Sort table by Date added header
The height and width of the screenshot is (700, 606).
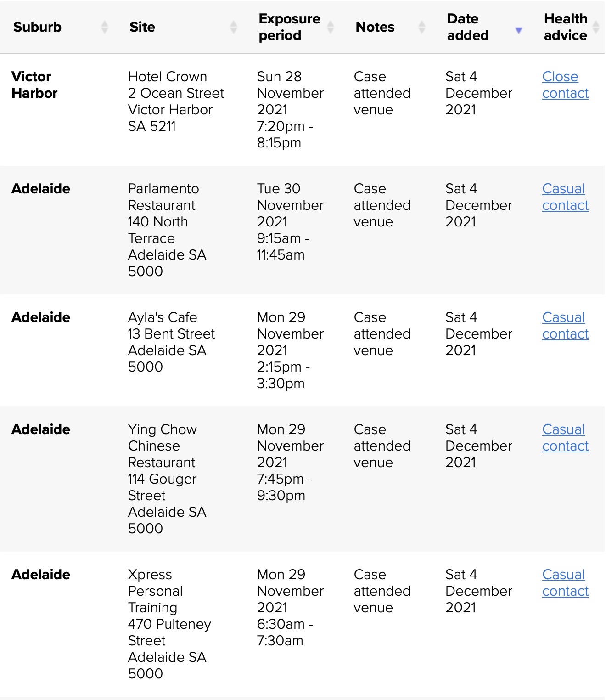coord(468,27)
